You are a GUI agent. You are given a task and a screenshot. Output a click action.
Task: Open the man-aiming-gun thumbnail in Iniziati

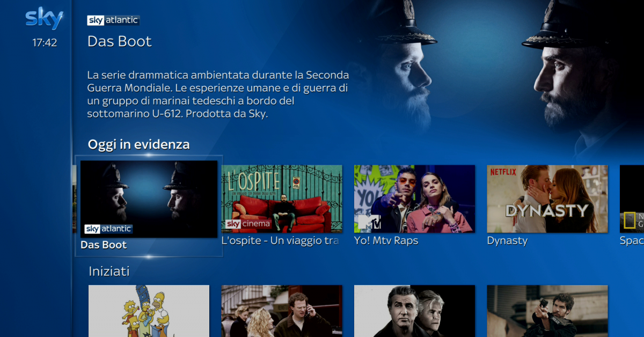coord(547,311)
